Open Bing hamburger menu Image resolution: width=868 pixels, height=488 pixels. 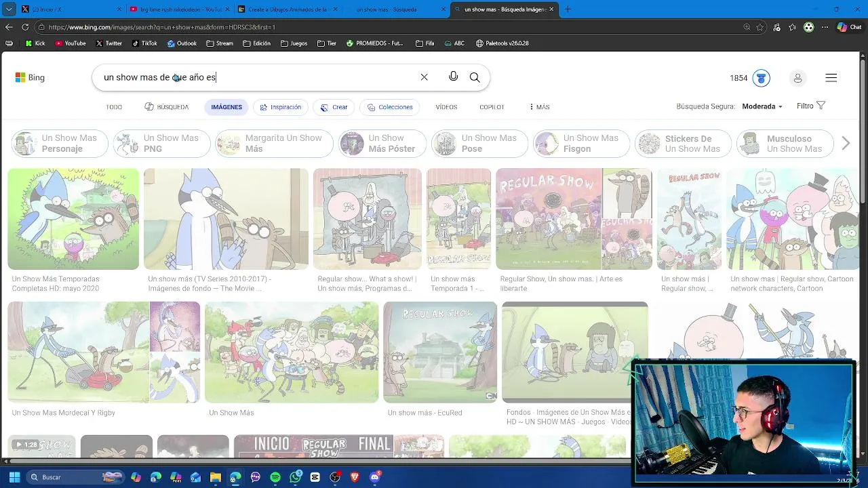pos(831,78)
